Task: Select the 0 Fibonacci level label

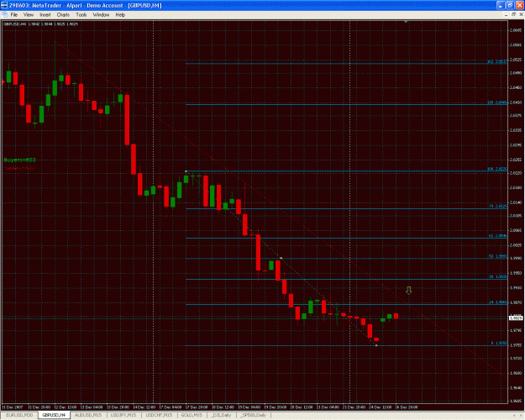Action: coord(499,344)
